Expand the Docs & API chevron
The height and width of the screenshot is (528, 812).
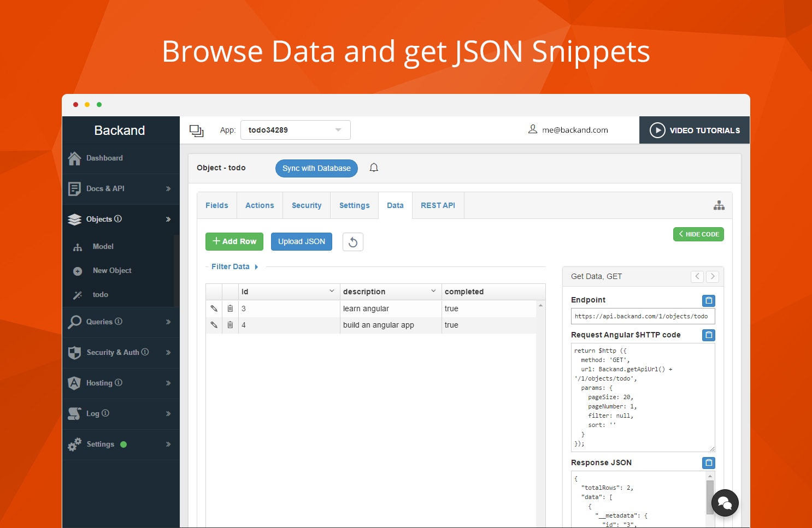[168, 189]
